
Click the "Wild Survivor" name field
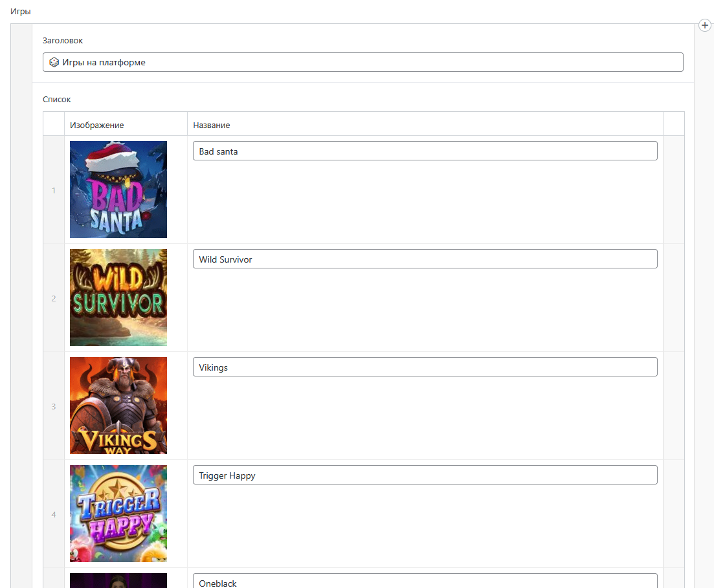[x=425, y=259]
